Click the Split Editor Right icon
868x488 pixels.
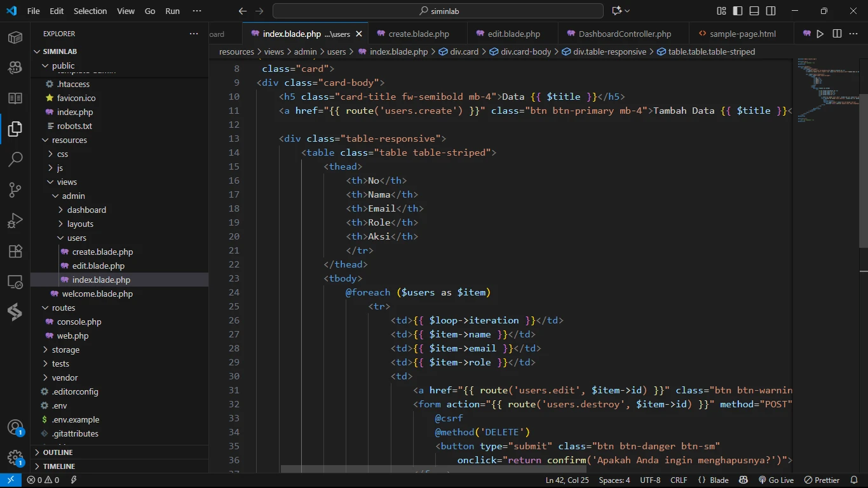[837, 34]
